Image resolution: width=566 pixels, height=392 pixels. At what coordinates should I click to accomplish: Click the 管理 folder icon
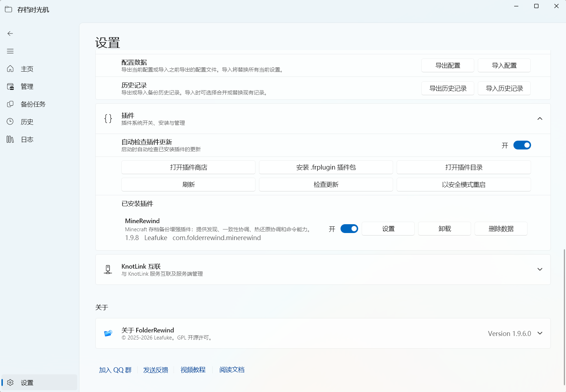coord(10,86)
